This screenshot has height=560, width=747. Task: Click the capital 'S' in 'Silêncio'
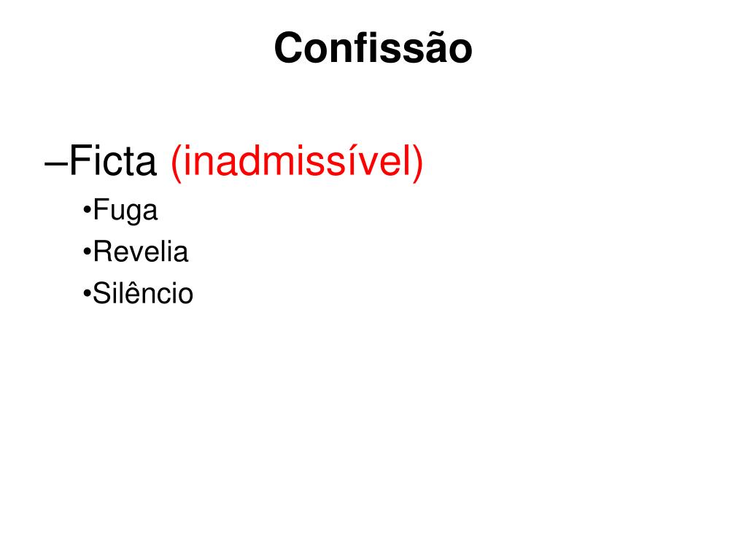[x=102, y=293]
